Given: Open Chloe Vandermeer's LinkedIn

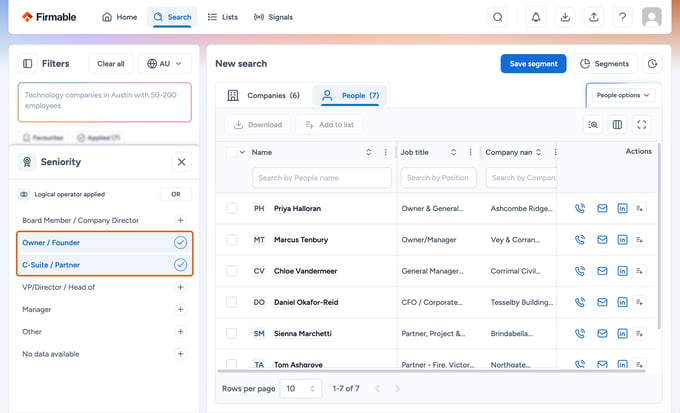Looking at the screenshot, I should 622,271.
